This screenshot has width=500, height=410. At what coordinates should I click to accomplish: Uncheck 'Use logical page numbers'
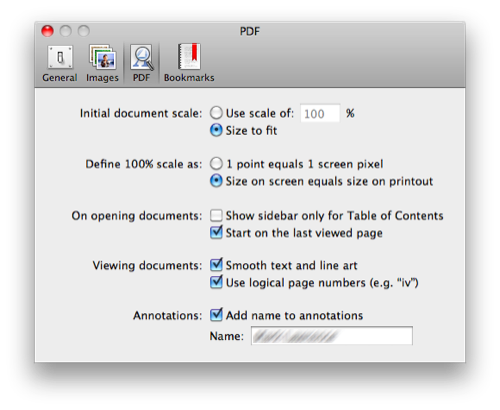(216, 282)
